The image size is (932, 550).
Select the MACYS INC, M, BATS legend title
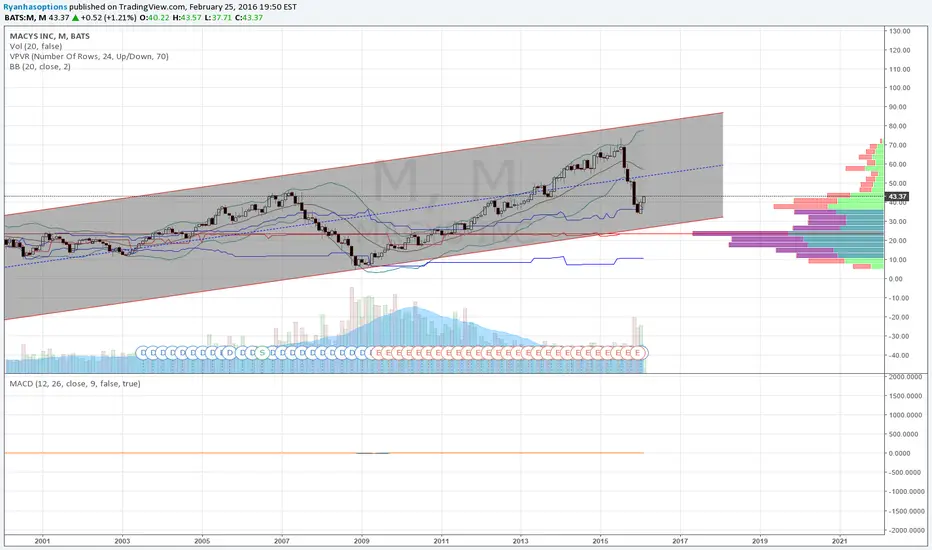pyautogui.click(x=49, y=36)
